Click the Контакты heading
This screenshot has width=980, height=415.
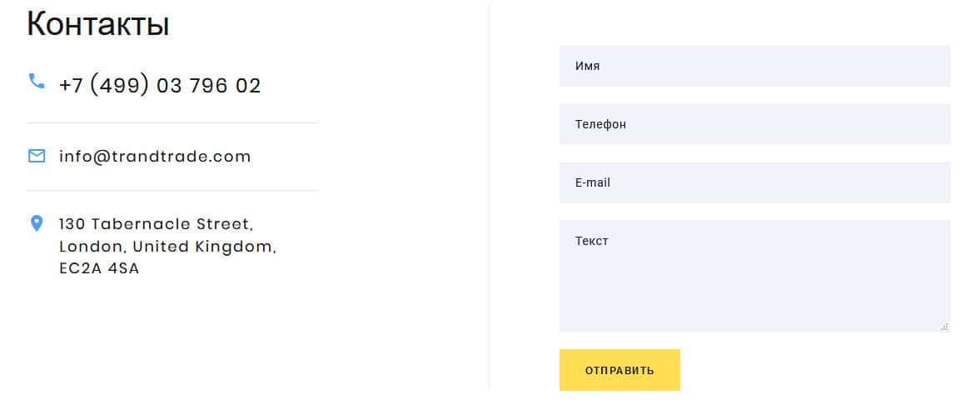98,24
